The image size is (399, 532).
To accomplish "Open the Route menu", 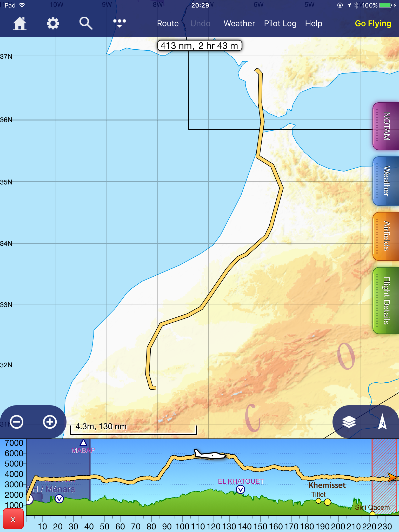I will point(168,24).
